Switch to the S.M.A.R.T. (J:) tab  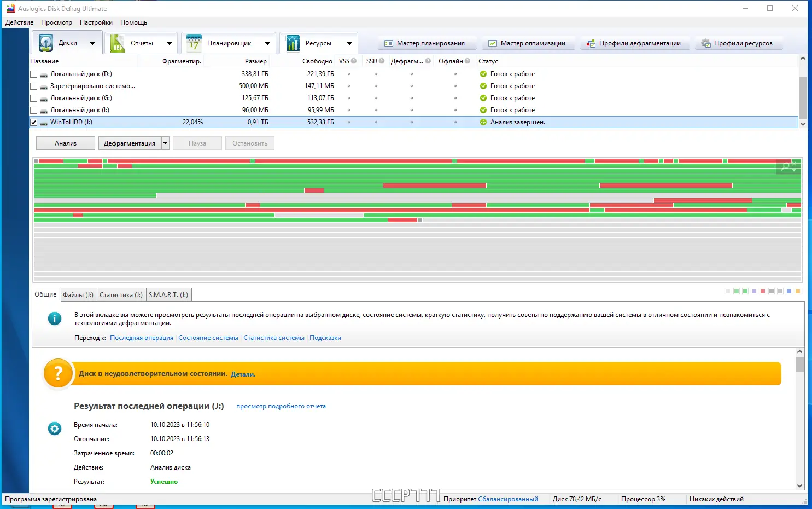[168, 294]
